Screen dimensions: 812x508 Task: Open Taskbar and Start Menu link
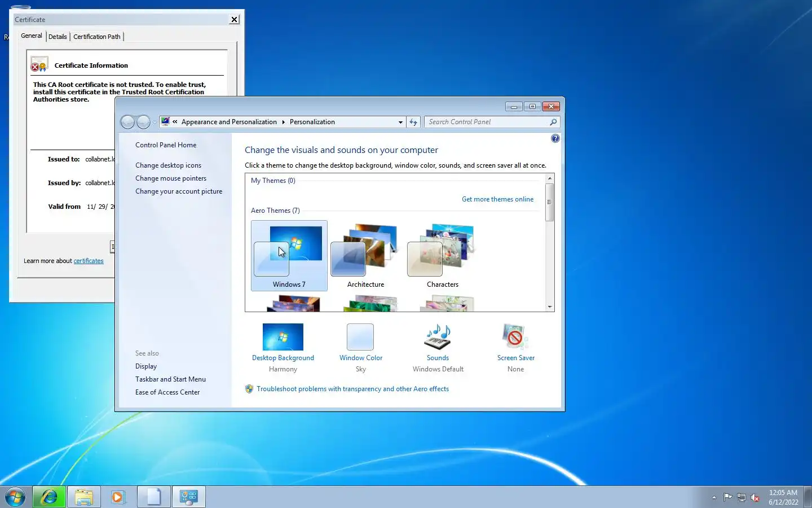coord(170,379)
